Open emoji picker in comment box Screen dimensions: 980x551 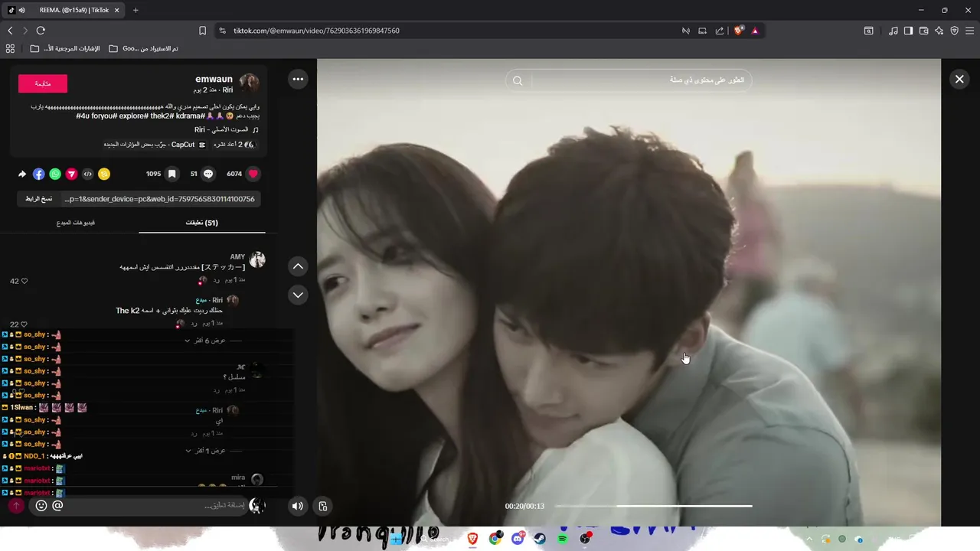pos(41,505)
